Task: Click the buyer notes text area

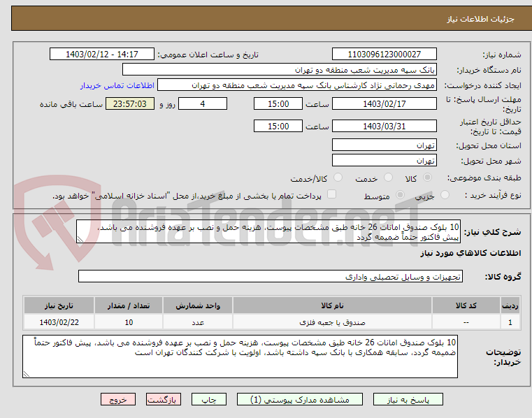Action: click(240, 356)
